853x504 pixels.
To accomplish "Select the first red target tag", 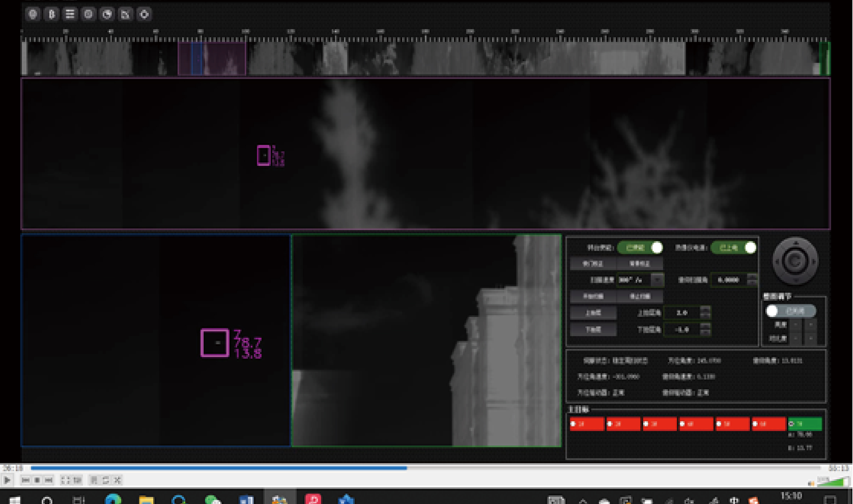I will coord(587,424).
